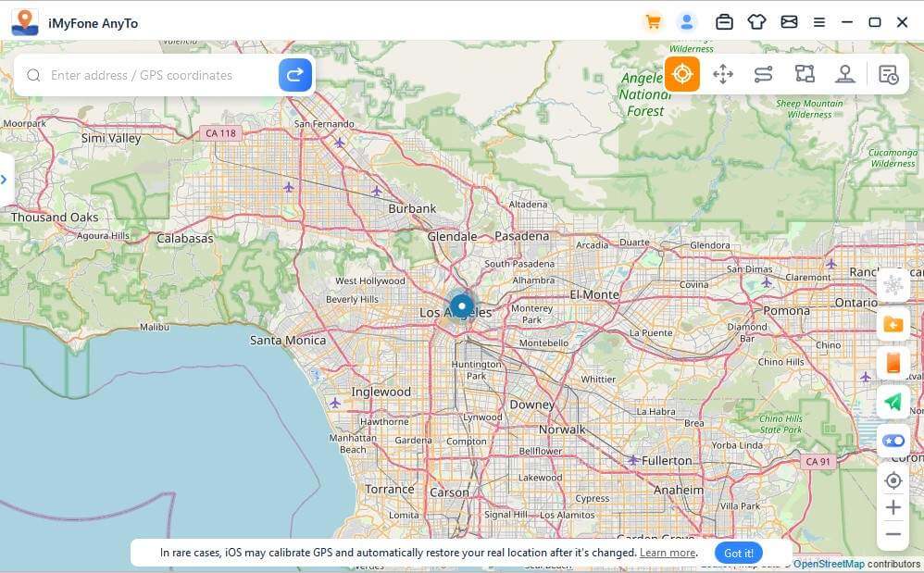Image resolution: width=924 pixels, height=573 pixels.
Task: Select Two-spot route mode icon
Action: click(x=763, y=75)
